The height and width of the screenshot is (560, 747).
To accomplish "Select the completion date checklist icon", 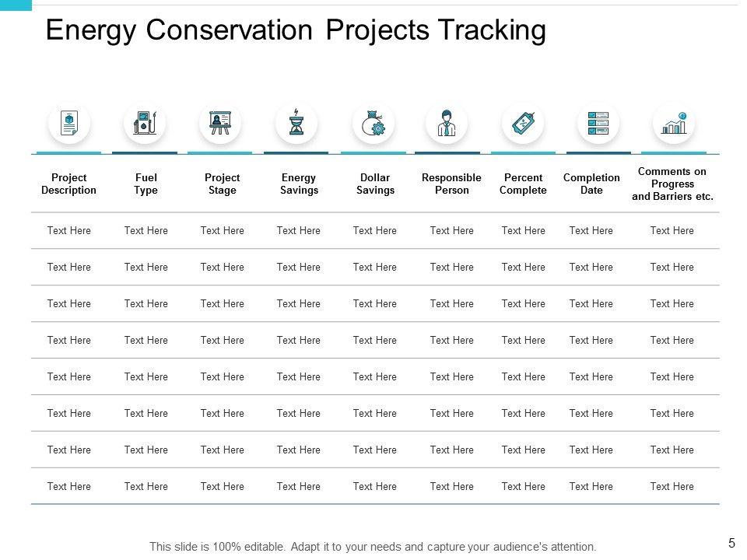I will tap(598, 123).
